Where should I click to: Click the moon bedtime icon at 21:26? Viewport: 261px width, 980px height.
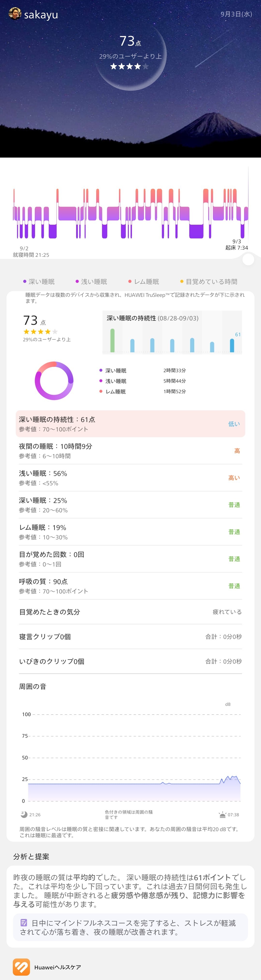[24, 814]
